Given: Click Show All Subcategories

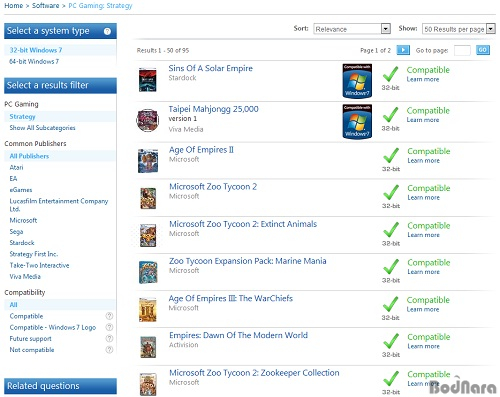Looking at the screenshot, I should [x=42, y=128].
